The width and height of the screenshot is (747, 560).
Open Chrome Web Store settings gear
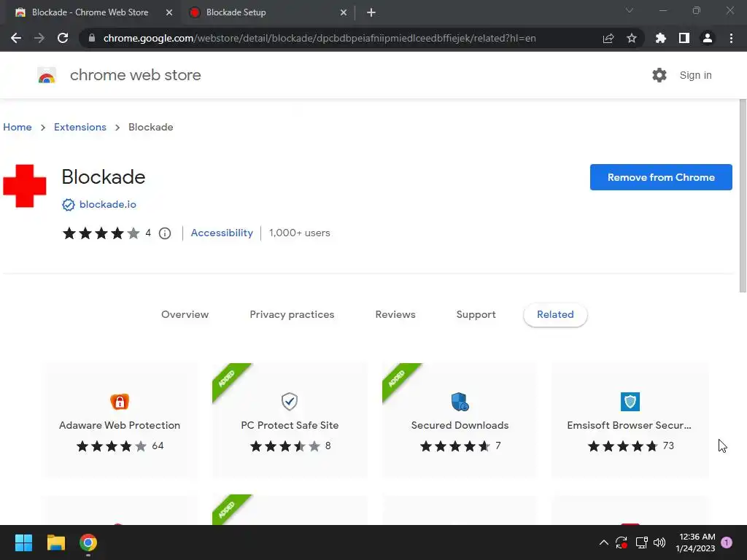click(659, 75)
